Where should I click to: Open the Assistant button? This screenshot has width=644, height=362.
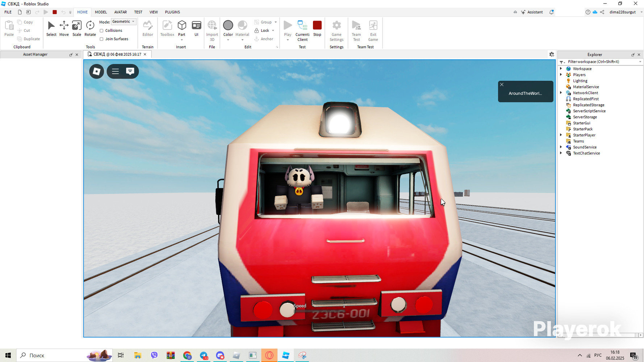532,12
